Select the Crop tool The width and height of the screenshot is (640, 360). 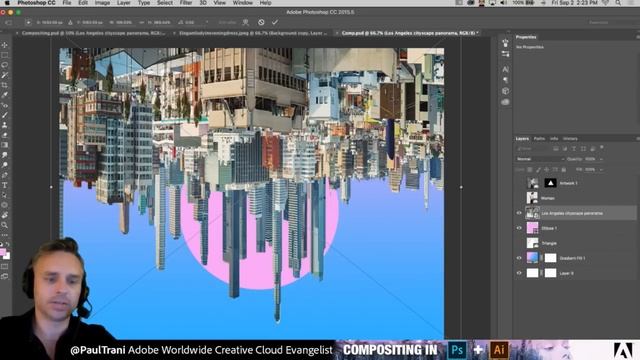tap(5, 85)
